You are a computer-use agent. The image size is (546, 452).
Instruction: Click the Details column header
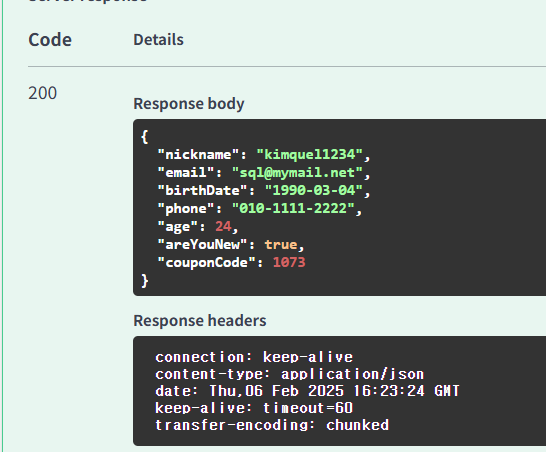158,40
